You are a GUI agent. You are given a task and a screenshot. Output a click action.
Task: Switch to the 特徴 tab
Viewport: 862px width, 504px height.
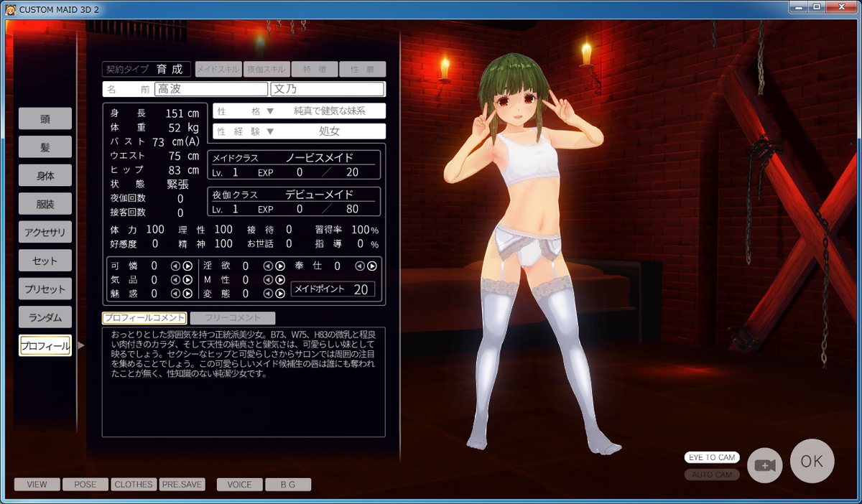[314, 69]
